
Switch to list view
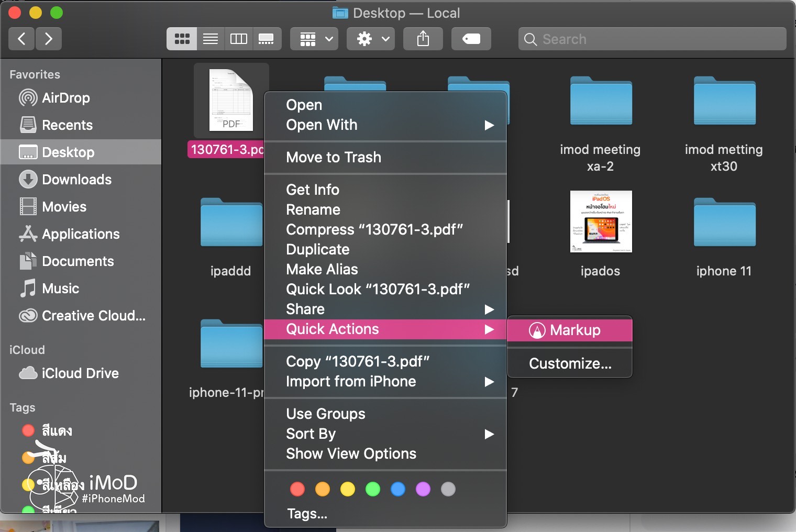[x=211, y=38]
